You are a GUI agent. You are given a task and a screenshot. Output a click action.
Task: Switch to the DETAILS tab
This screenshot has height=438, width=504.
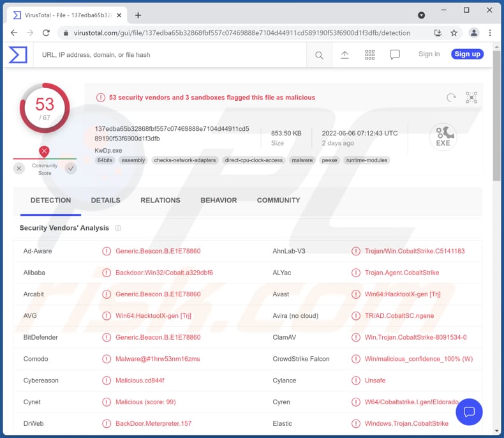pos(105,200)
